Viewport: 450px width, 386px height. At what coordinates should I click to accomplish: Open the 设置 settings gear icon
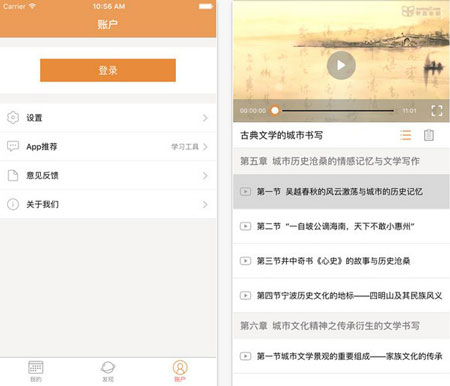pyautogui.click(x=13, y=118)
